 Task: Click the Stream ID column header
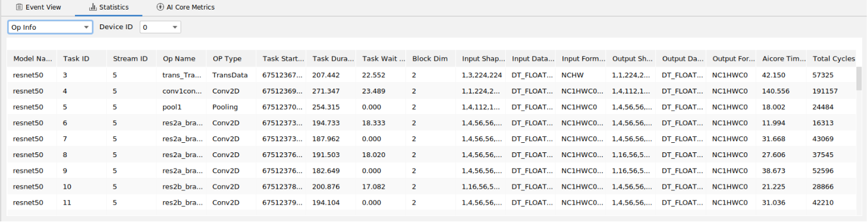point(130,59)
